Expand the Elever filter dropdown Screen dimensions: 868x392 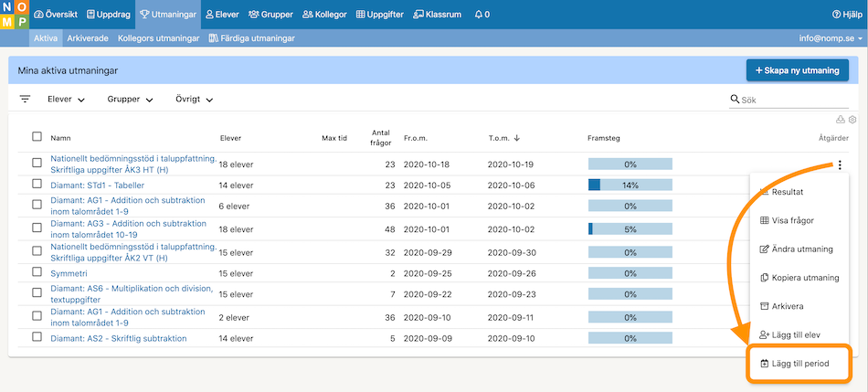[x=67, y=100]
